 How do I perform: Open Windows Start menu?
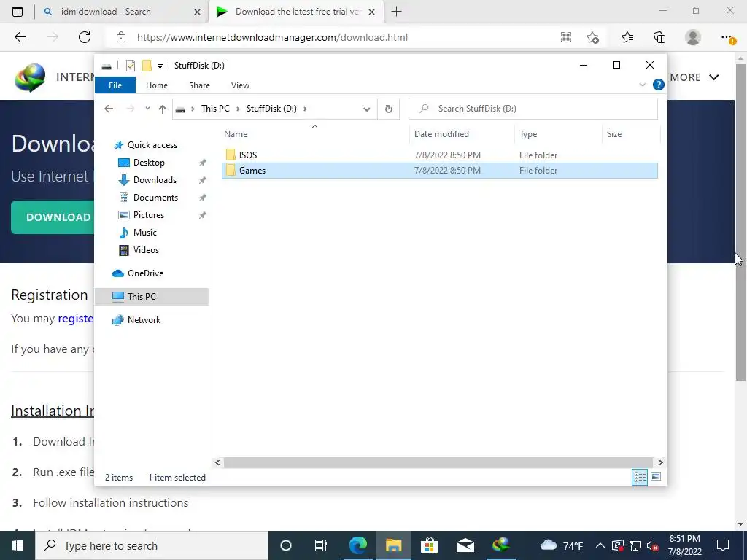(18, 545)
